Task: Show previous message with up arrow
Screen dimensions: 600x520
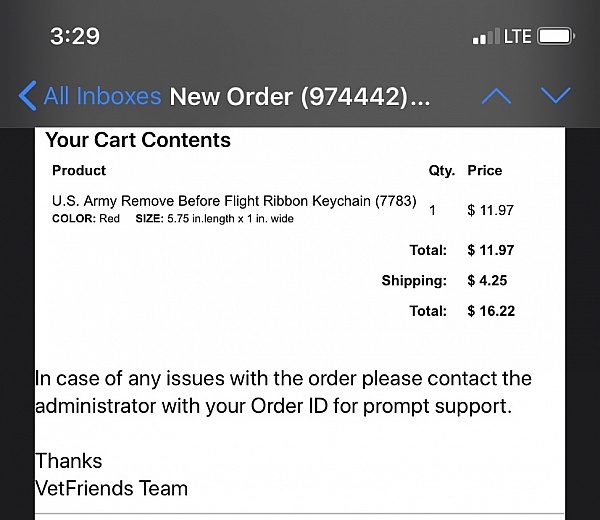Action: tap(496, 96)
